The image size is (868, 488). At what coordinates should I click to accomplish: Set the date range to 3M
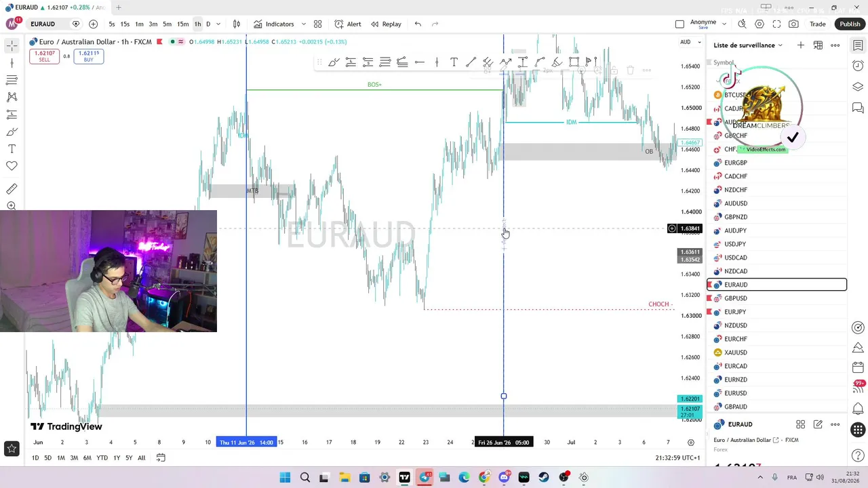click(74, 458)
